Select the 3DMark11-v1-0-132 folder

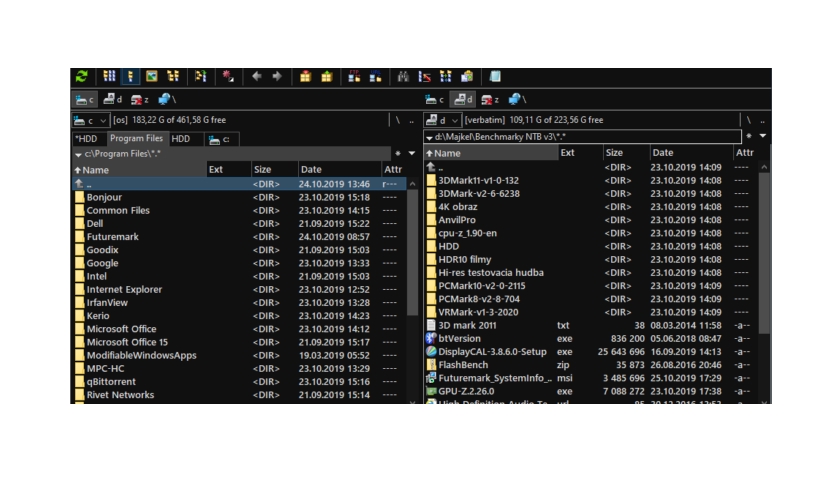tap(591, 181)
